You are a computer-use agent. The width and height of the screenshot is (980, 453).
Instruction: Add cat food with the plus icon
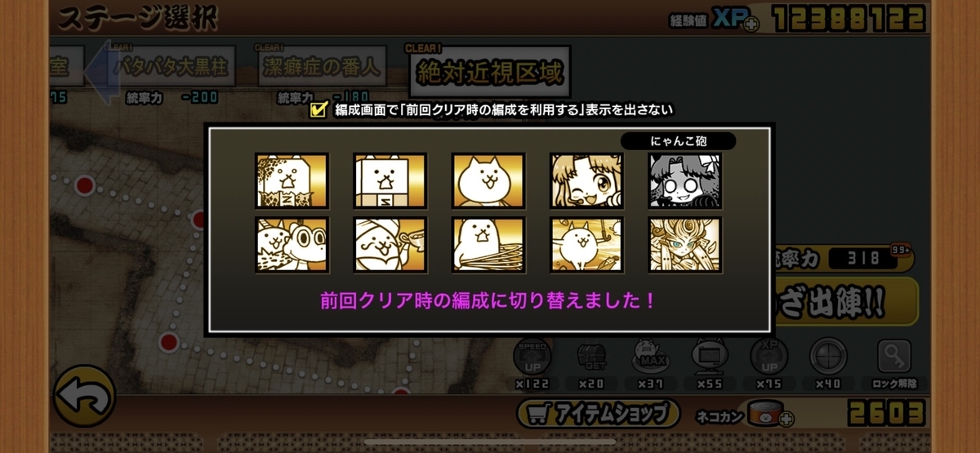786,420
